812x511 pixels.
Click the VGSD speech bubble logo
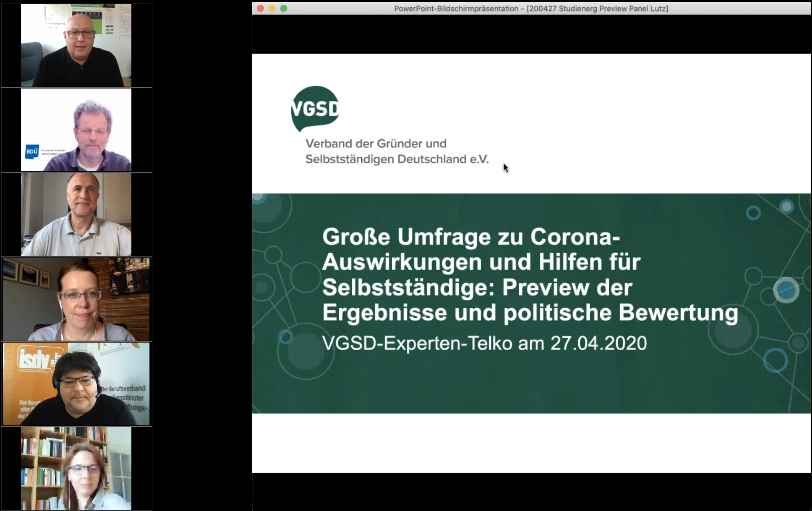tap(315, 109)
